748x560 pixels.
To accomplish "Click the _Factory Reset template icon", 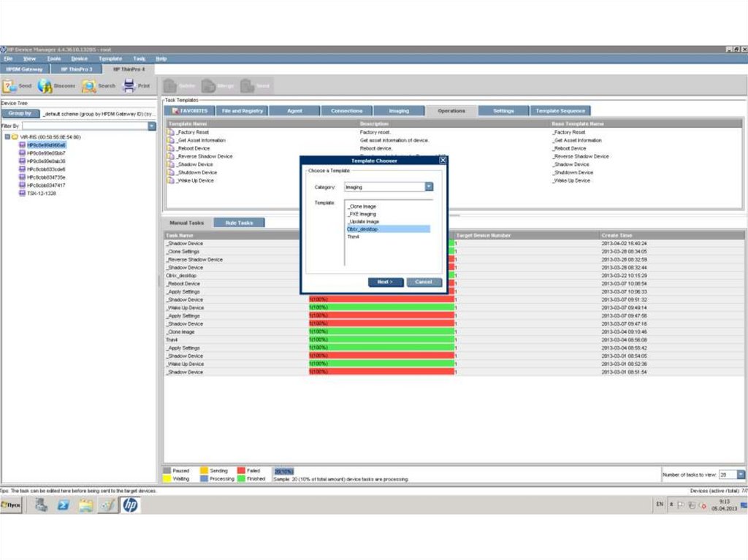I will tap(171, 132).
